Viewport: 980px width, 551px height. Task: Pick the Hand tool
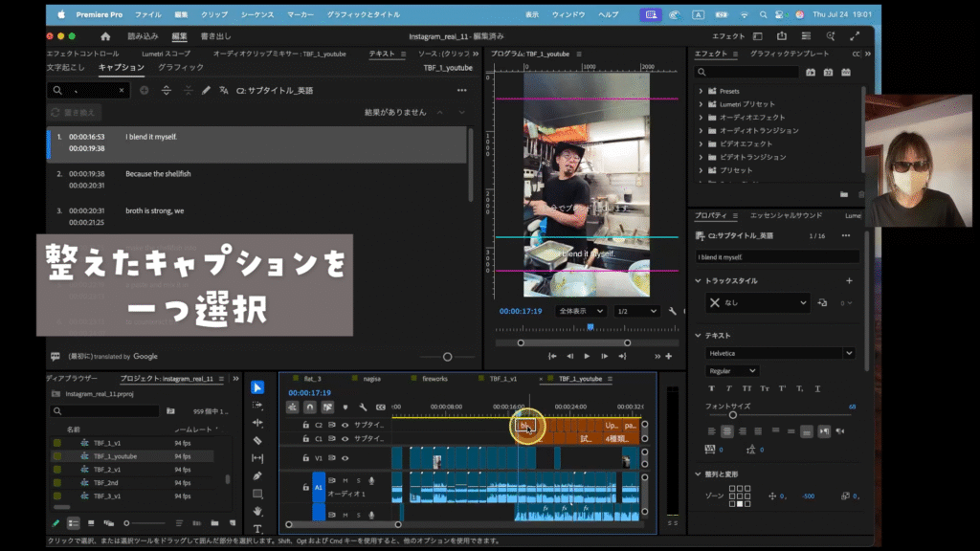(256, 511)
